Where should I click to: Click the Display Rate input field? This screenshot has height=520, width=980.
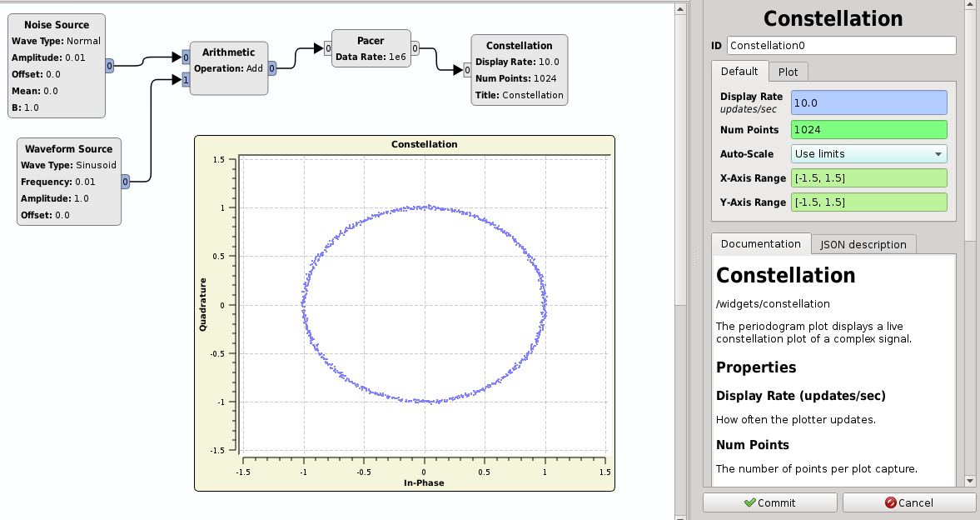(868, 102)
